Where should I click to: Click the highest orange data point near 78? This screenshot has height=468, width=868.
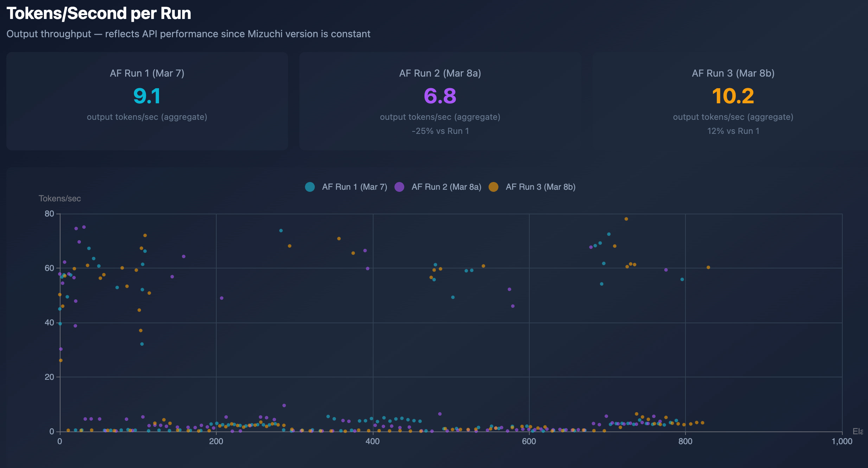626,219
